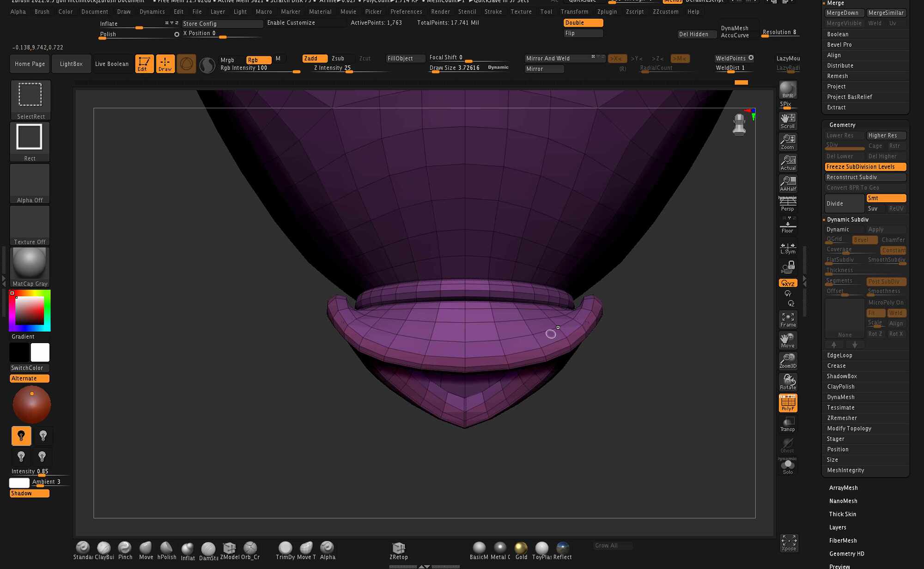Expand the Geometry panel header
Image resolution: width=924 pixels, height=569 pixels.
(x=842, y=125)
